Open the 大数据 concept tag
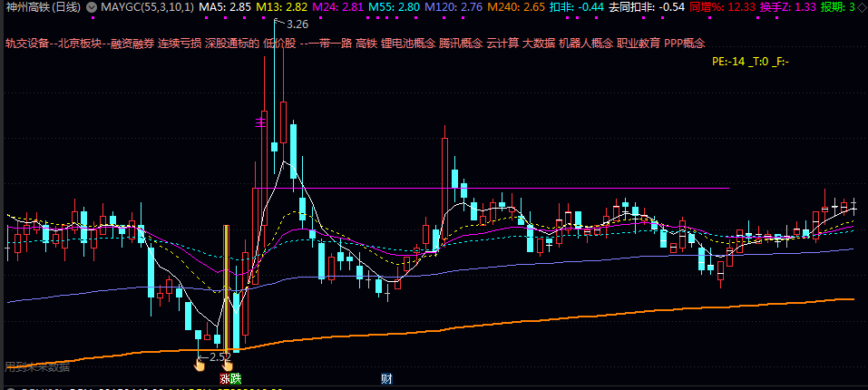Viewport: 868px width, 390px height. coord(539,44)
